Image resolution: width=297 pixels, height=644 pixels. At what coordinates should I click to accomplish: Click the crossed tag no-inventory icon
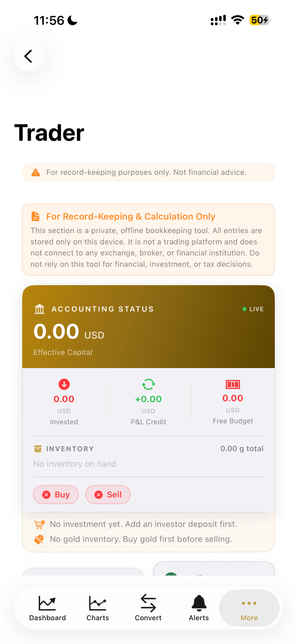[x=39, y=540]
